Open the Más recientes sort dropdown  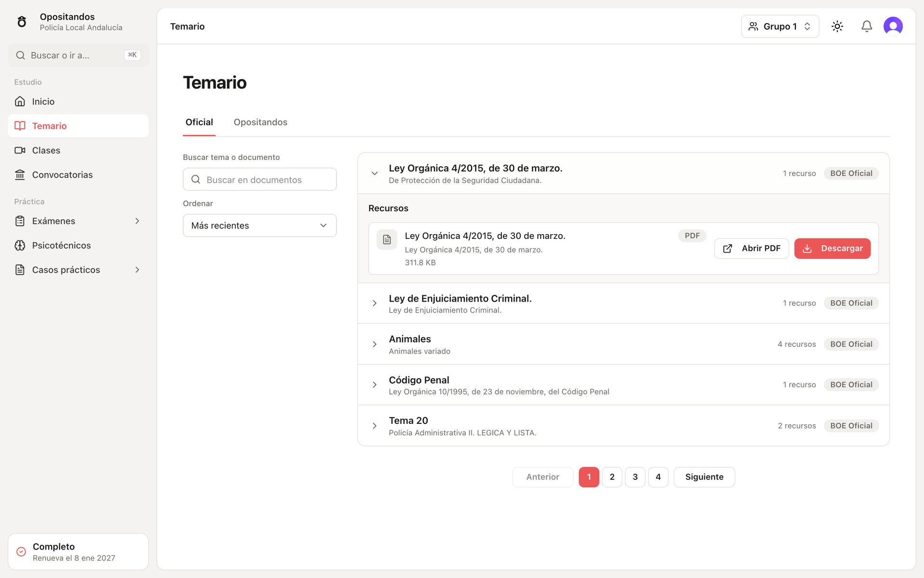260,225
